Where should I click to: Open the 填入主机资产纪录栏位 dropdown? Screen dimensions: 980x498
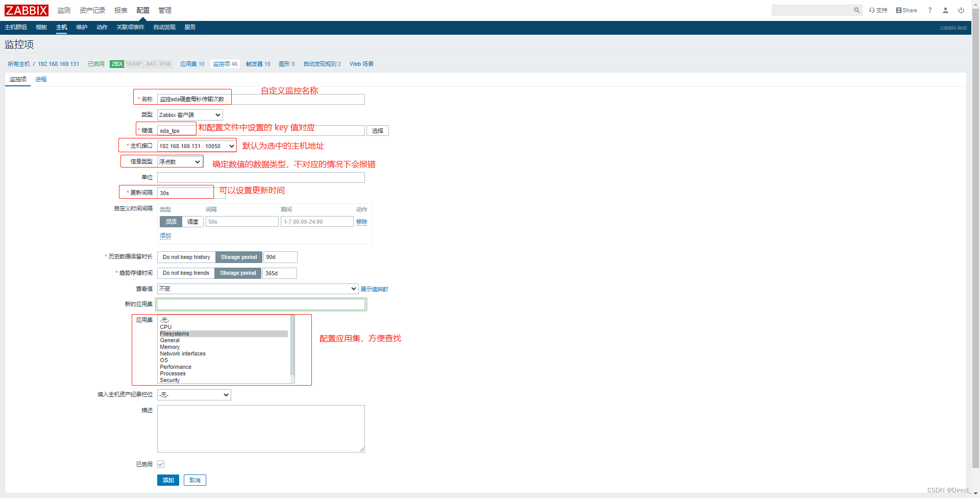(x=194, y=395)
